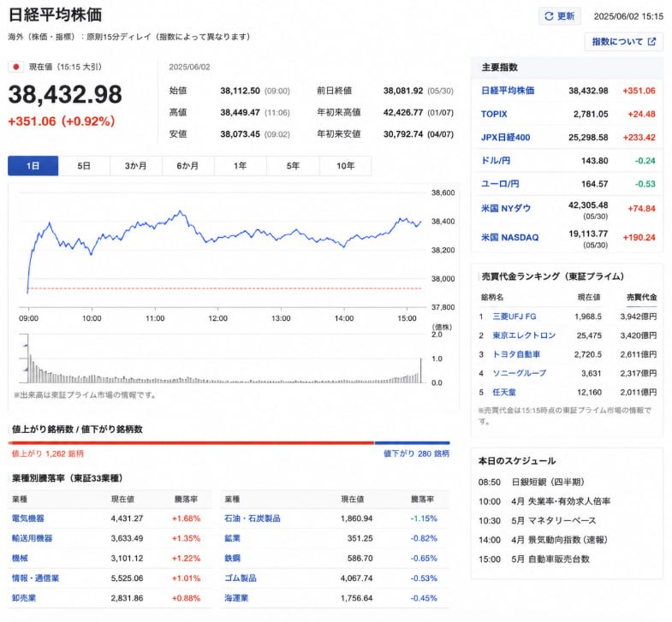Click the 08:50 日銀短観 schedule entry
Screen dimensions: 672x622
pos(532,483)
